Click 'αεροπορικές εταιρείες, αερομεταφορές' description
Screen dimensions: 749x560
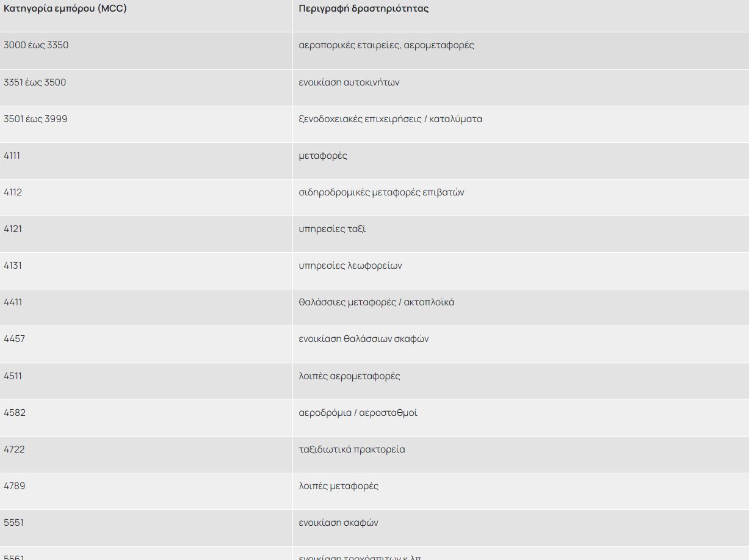pyautogui.click(x=386, y=45)
